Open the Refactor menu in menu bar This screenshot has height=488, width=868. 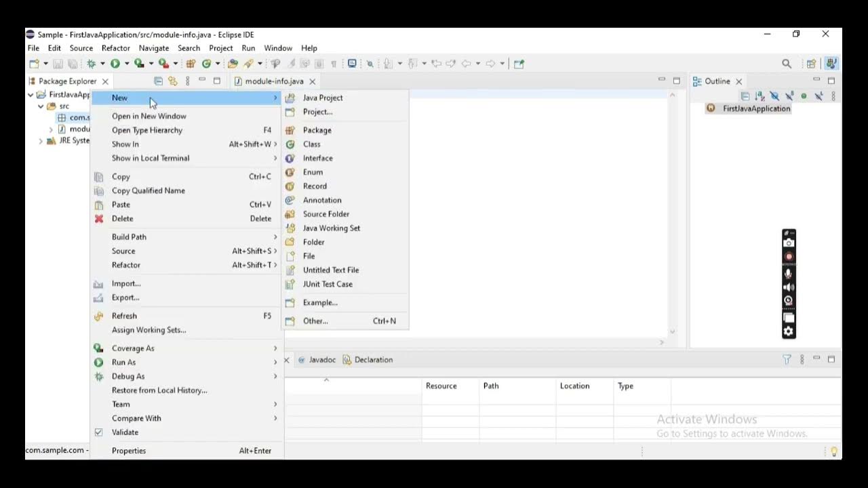(x=115, y=48)
